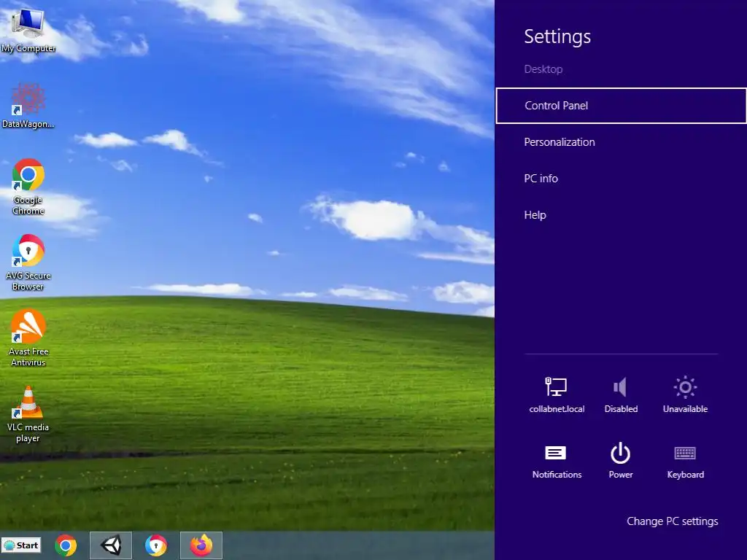
Task: Open Chrome from the taskbar
Action: [x=66, y=545]
